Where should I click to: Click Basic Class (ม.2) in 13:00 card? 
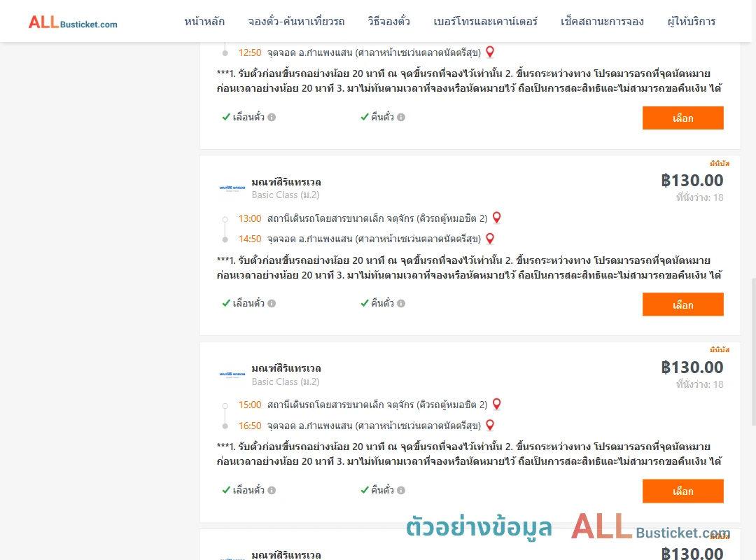click(x=286, y=195)
